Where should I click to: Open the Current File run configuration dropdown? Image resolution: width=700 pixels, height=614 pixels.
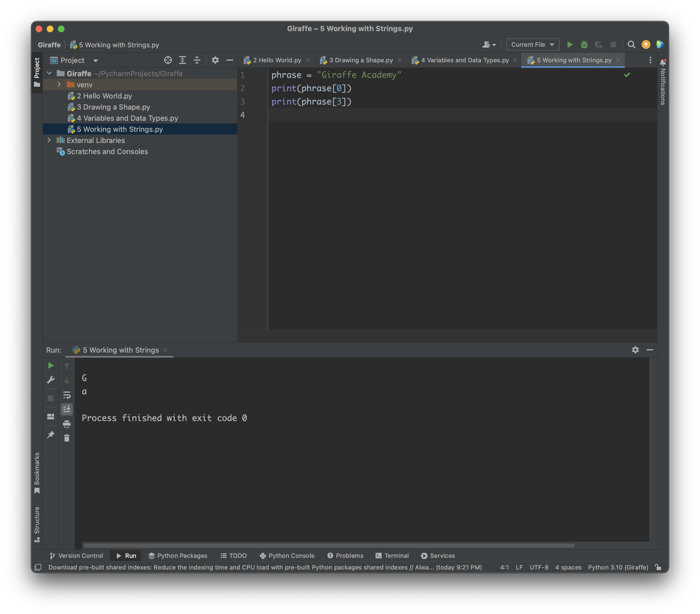533,44
